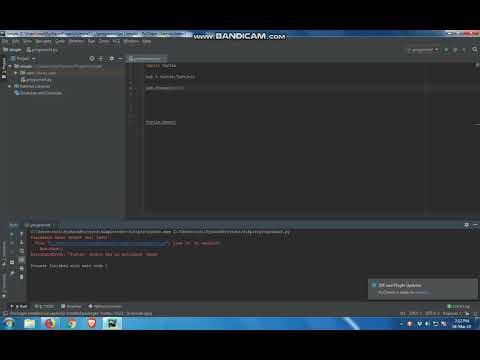This screenshot has width=480, height=360.
Task: Open the Python Console tool window button
Action: pos(105,306)
